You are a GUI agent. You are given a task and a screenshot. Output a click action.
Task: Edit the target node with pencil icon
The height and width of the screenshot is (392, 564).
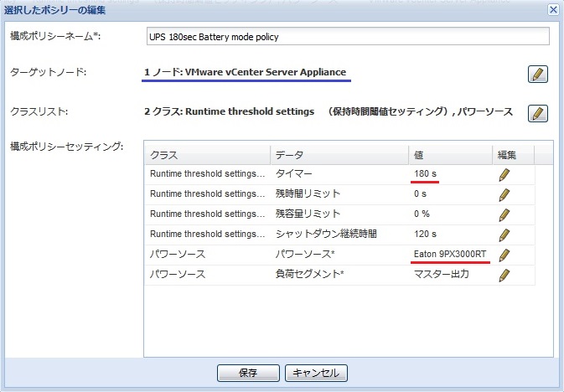pyautogui.click(x=538, y=74)
